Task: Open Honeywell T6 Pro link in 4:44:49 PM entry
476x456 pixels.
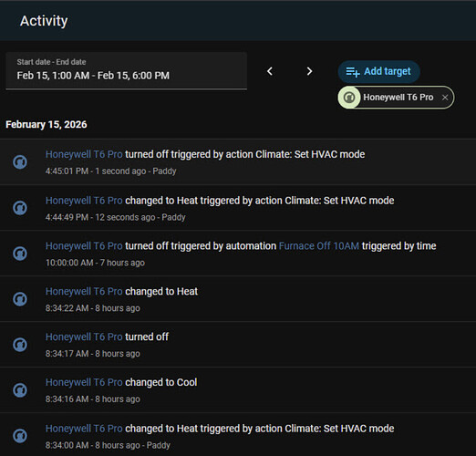Action: [84, 201]
